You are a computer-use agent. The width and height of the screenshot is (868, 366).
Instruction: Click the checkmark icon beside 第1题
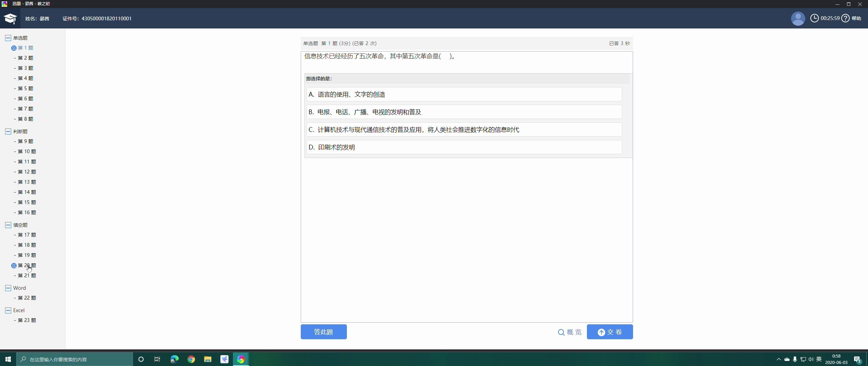point(14,48)
